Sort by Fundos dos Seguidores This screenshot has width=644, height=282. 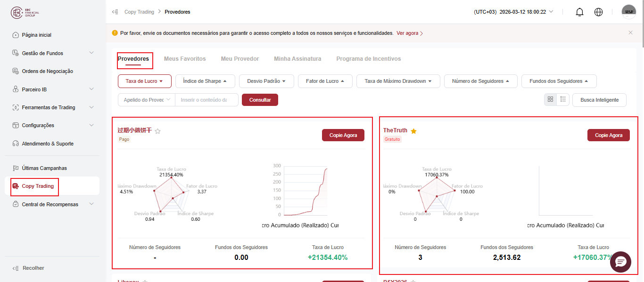click(559, 81)
